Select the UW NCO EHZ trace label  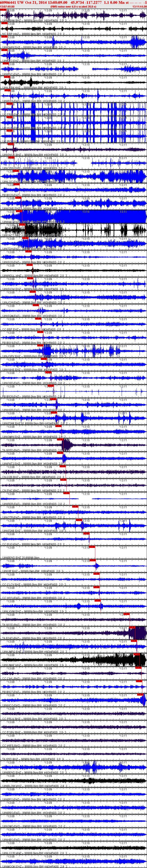point(34,706)
